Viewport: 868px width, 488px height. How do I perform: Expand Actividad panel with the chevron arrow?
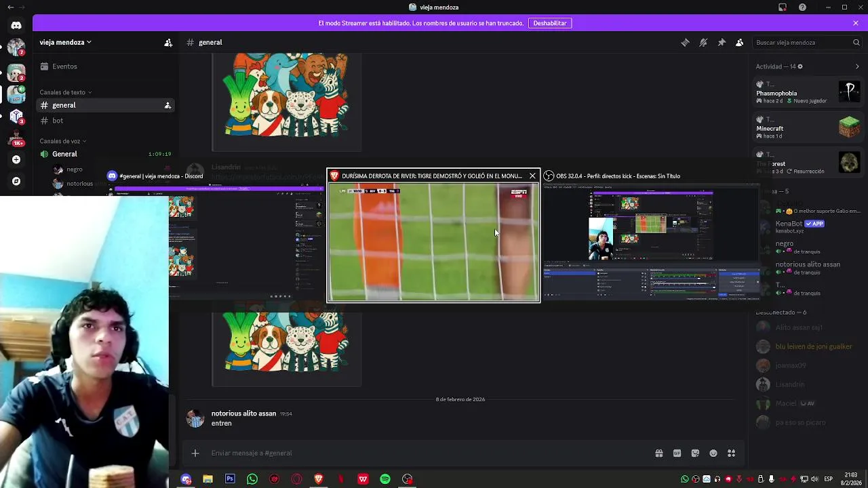click(x=857, y=66)
